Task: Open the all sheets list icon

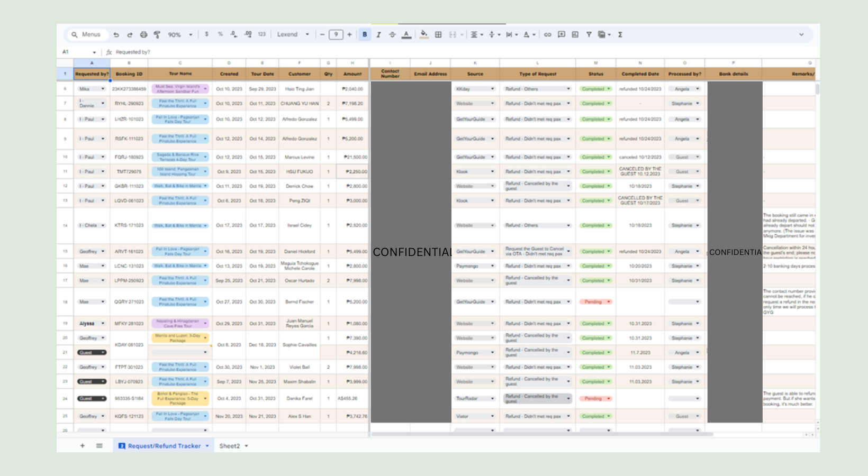Action: click(x=100, y=446)
